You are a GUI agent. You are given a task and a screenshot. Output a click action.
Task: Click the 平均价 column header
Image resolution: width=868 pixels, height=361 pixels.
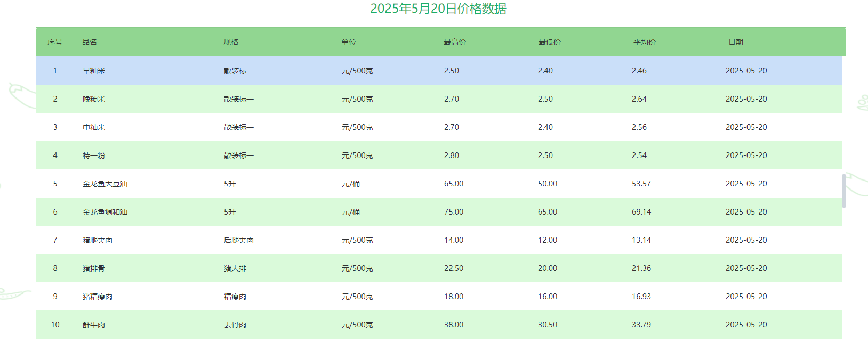pos(644,42)
